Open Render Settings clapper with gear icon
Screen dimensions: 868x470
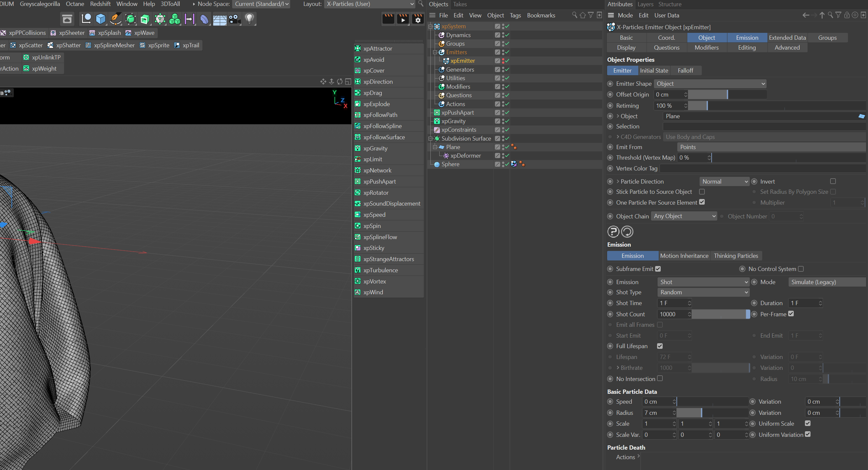pyautogui.click(x=418, y=19)
